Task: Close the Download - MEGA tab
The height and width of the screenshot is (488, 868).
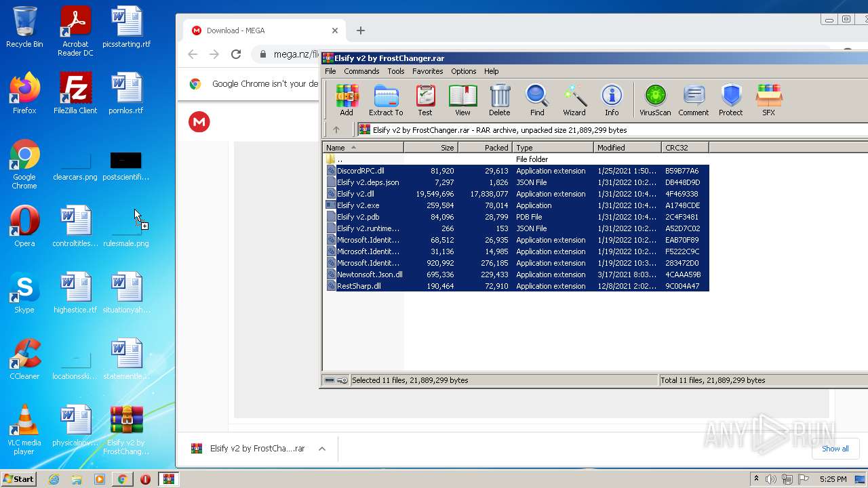Action: (334, 30)
